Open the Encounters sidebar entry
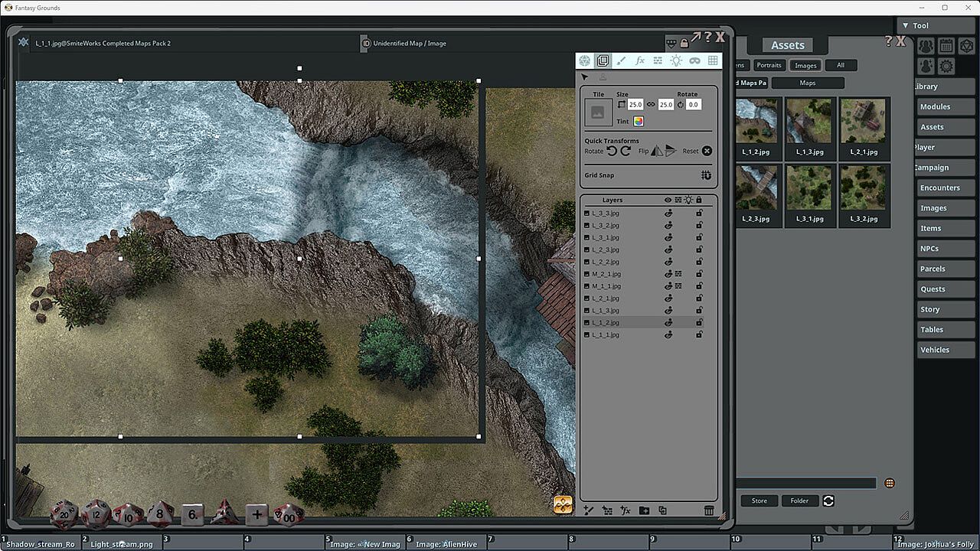Image resolution: width=980 pixels, height=551 pixels. pos(939,187)
